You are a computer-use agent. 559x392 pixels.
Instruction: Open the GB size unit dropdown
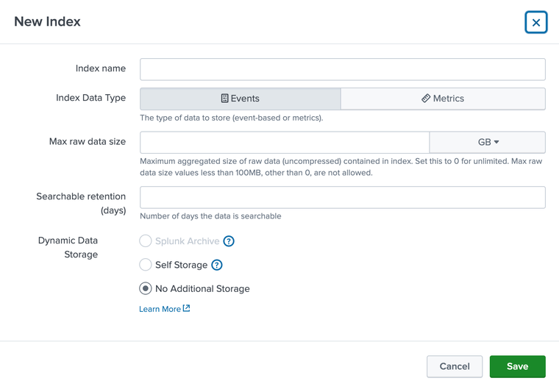point(487,142)
